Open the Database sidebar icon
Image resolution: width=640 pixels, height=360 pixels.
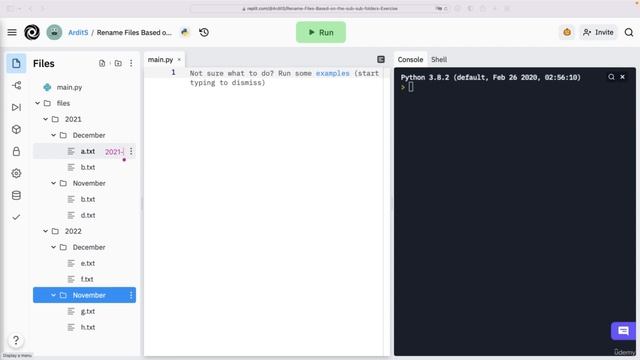[16, 196]
